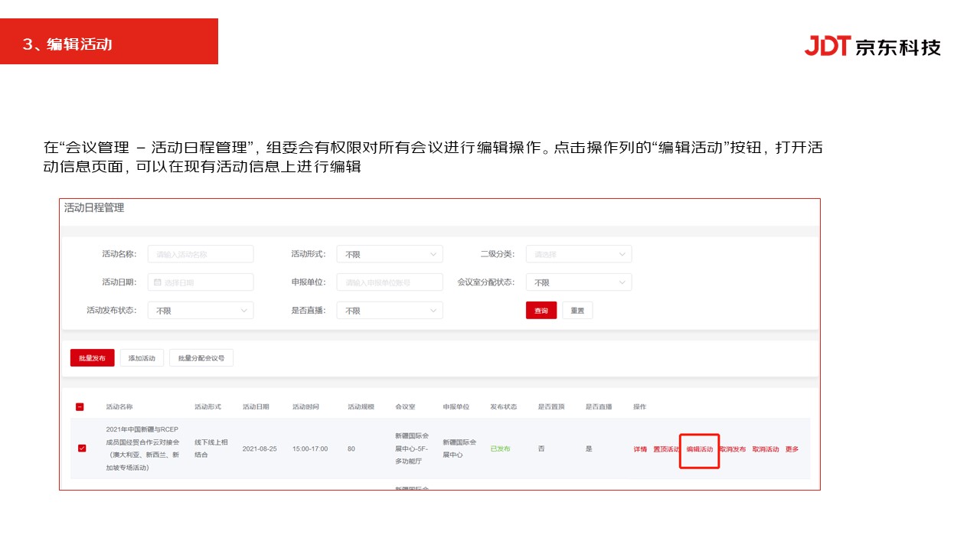Viewport: 980px width, 551px height.
Task: Uncheck the 2021年中国新疆与RCEP row checkbox
Action: [x=82, y=448]
